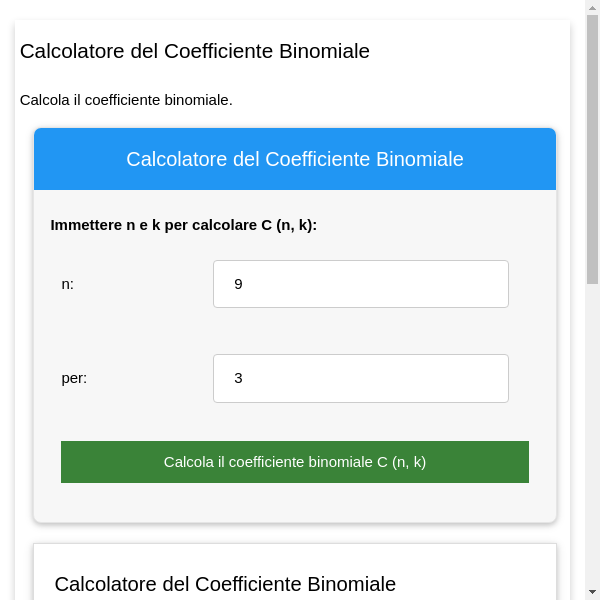
Task: Click the subtitle Calcola il coefficiente binomiale
Action: tap(126, 100)
